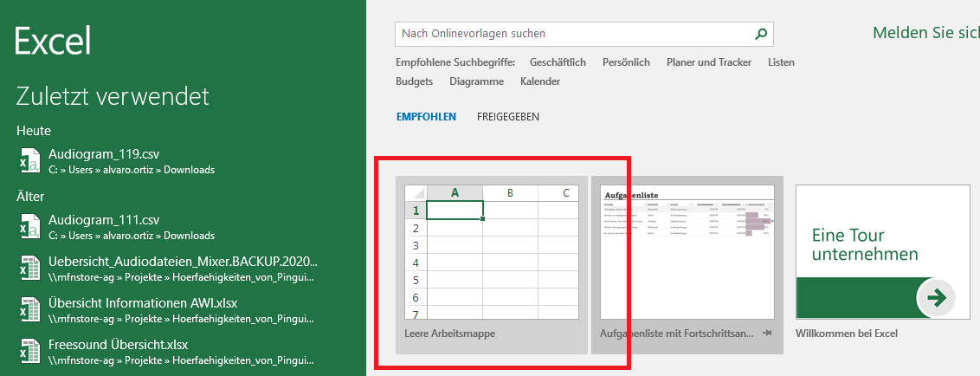This screenshot has width=980, height=376.
Task: Click the magnifier search icon
Action: pyautogui.click(x=760, y=34)
